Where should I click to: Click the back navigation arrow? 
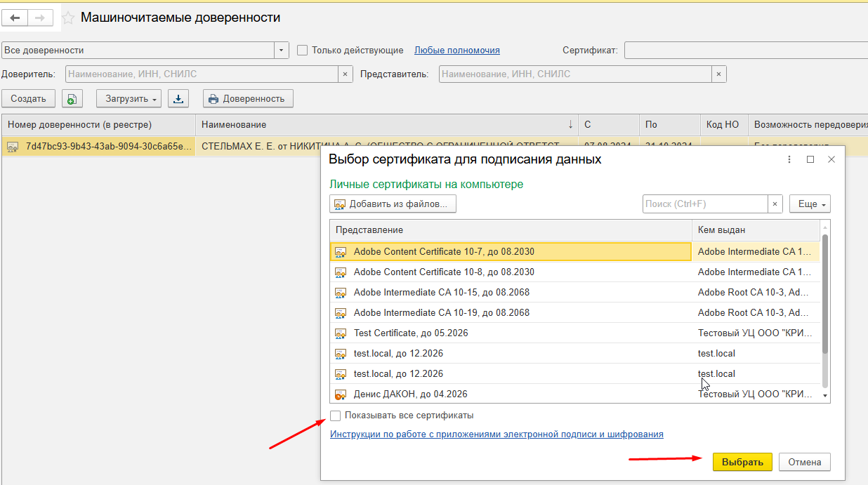point(15,18)
